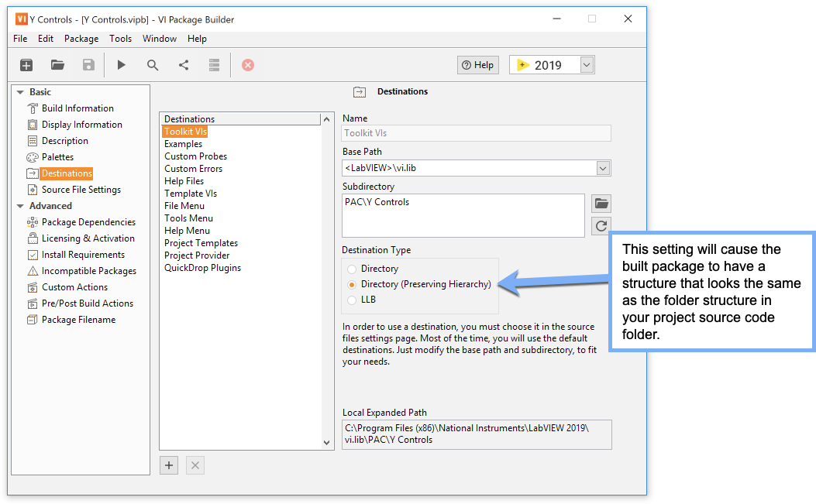The image size is (816, 504).
Task: Select the LLB destination type radio button
Action: 352,300
